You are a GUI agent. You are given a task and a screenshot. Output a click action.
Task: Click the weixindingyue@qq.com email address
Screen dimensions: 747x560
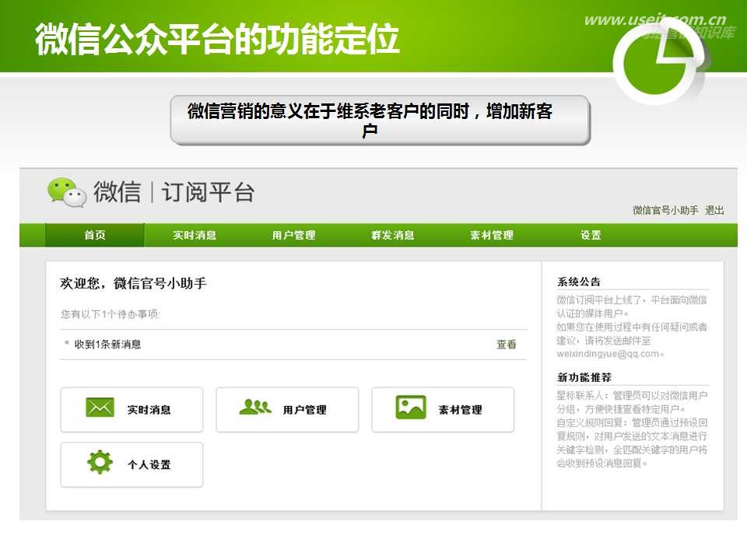click(608, 354)
